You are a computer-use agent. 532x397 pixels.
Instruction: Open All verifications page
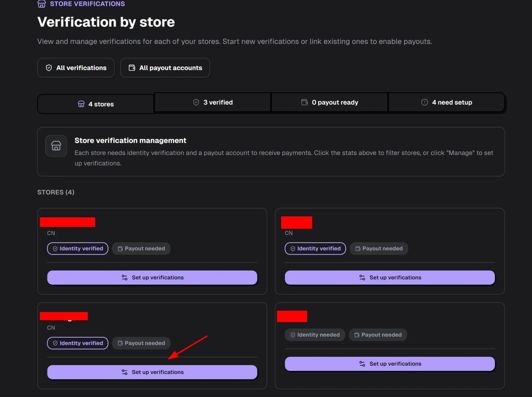76,68
